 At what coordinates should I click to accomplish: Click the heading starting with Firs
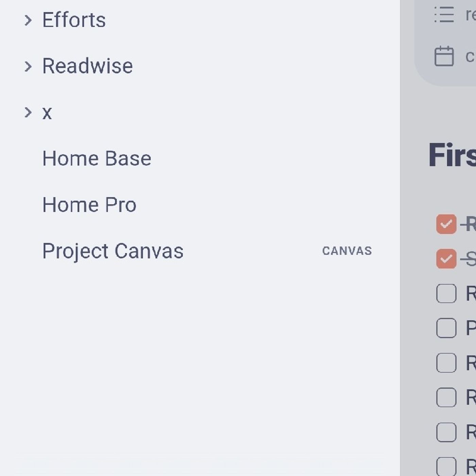pos(452,155)
